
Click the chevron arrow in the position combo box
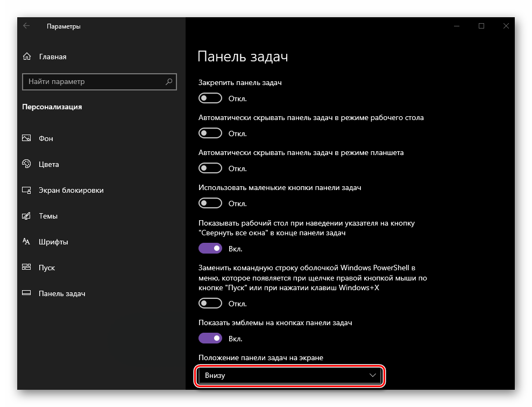coord(373,375)
